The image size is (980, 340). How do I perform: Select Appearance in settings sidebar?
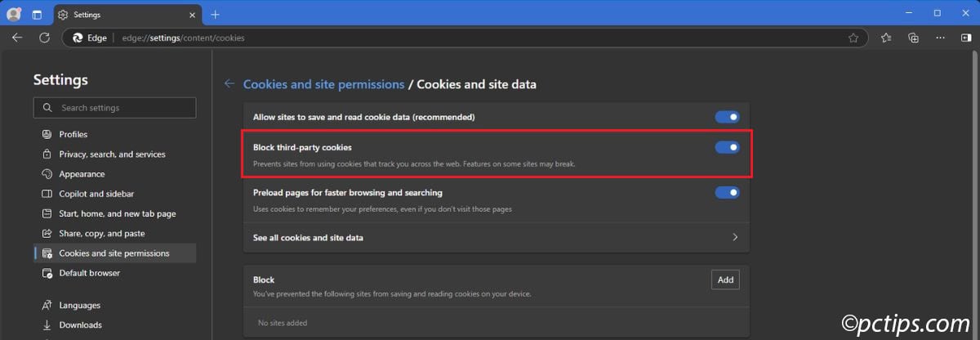82,174
